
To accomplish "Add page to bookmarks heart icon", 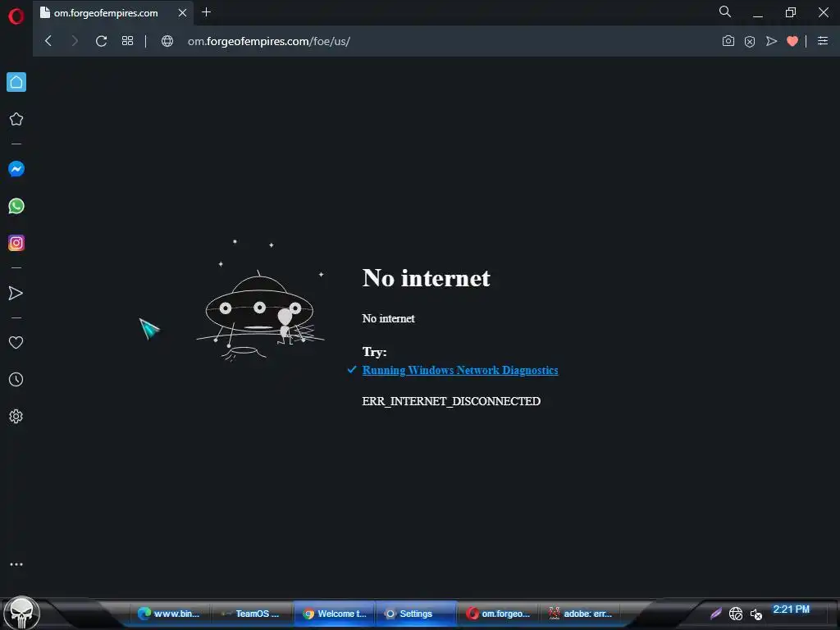I will (x=792, y=41).
